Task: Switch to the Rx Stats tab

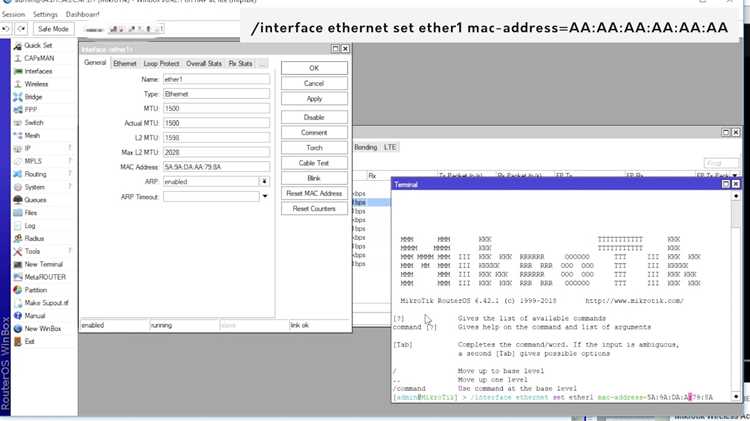Action: click(x=240, y=64)
